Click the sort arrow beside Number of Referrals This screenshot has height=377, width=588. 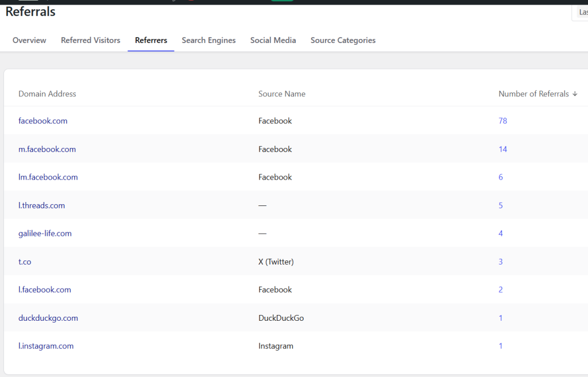click(x=575, y=94)
